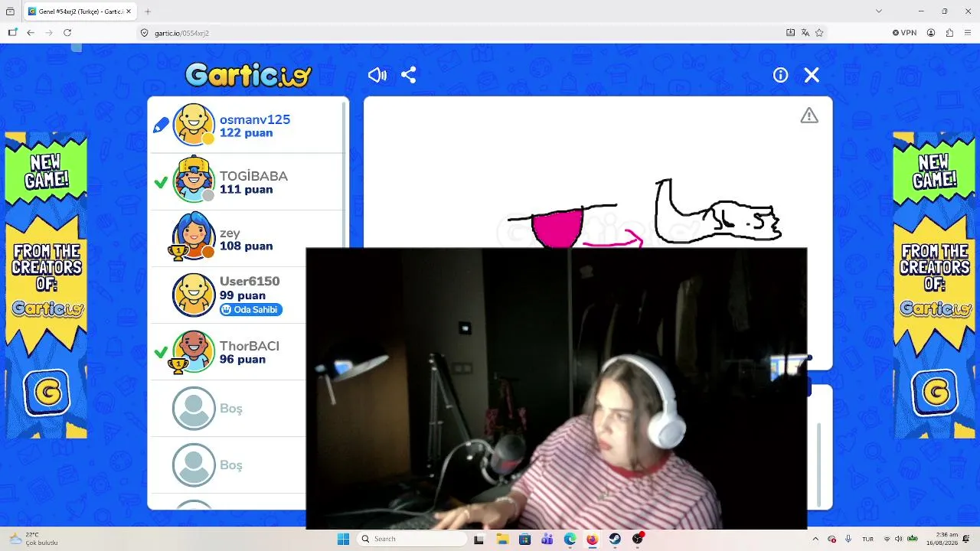Click the share room icon
This screenshot has height=551, width=980.
[409, 75]
